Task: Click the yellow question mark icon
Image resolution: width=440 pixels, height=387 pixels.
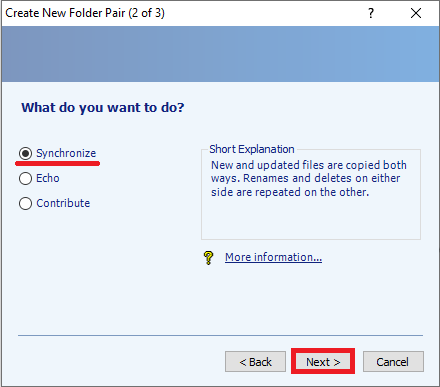Action: point(208,258)
